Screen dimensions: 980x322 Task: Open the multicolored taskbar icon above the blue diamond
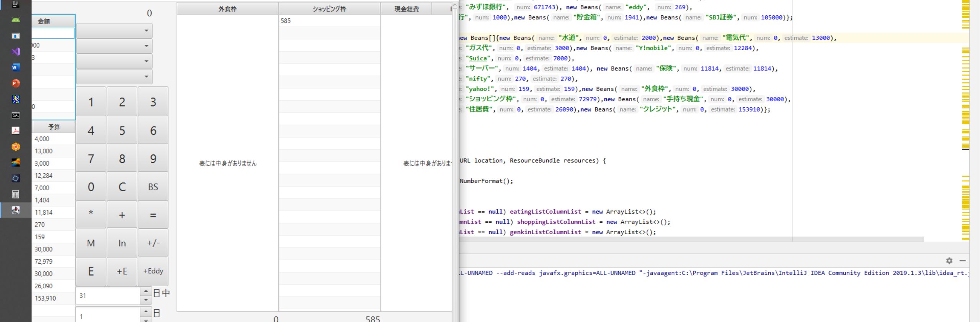pos(16,163)
